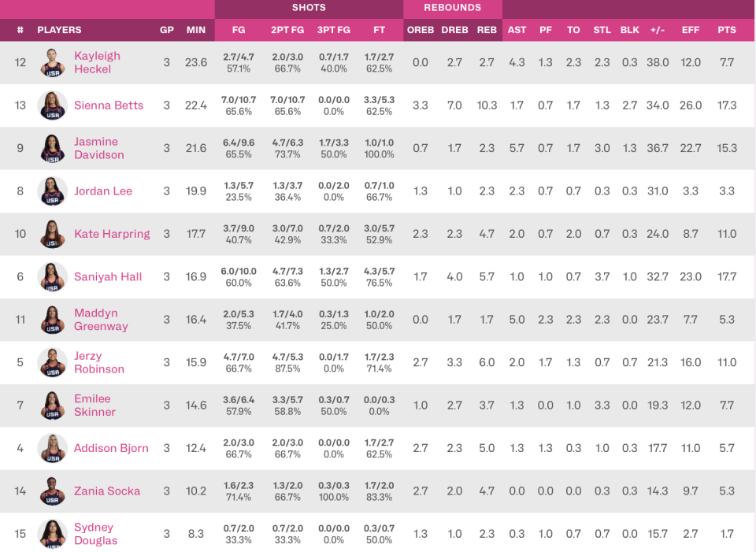Sort by STL column header
Image resolution: width=756 pixels, height=552 pixels.
602,30
